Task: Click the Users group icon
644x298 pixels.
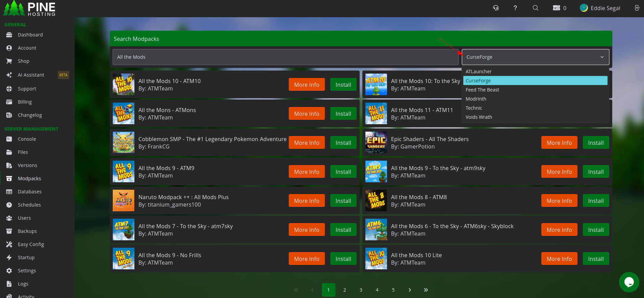Action: 9,218
